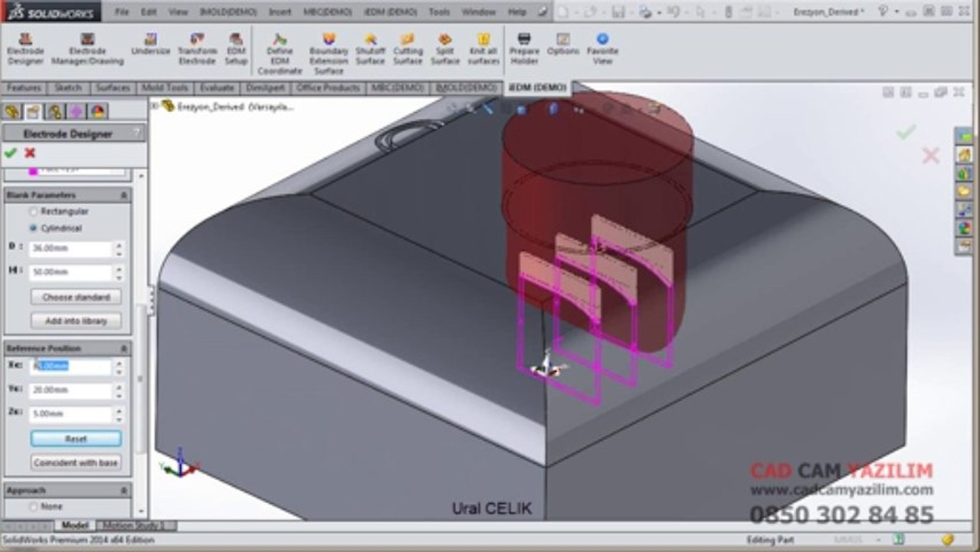The image size is (980, 552).
Task: Launch Define EDM Coordinate tool
Action: coord(280,54)
